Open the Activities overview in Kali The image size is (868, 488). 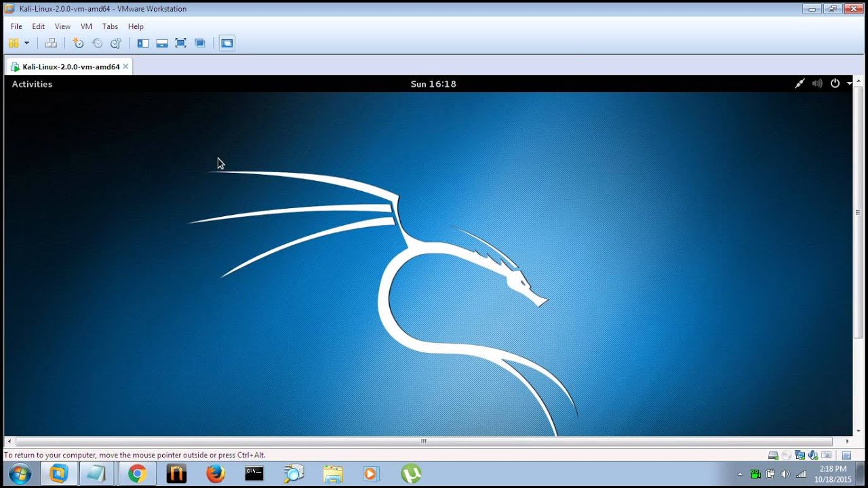click(32, 84)
